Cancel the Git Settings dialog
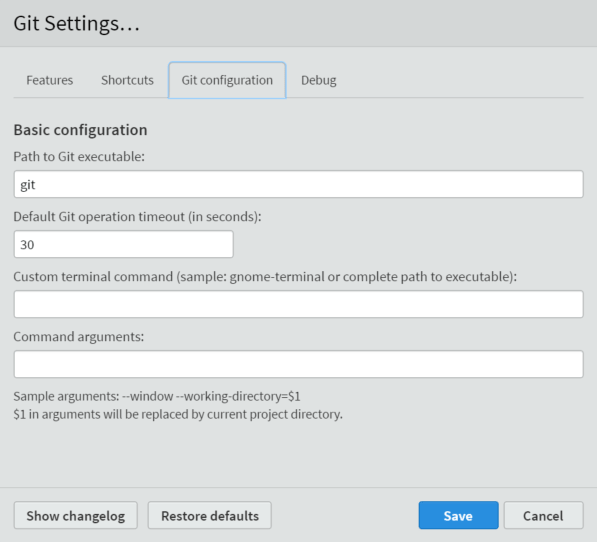 [x=543, y=515]
